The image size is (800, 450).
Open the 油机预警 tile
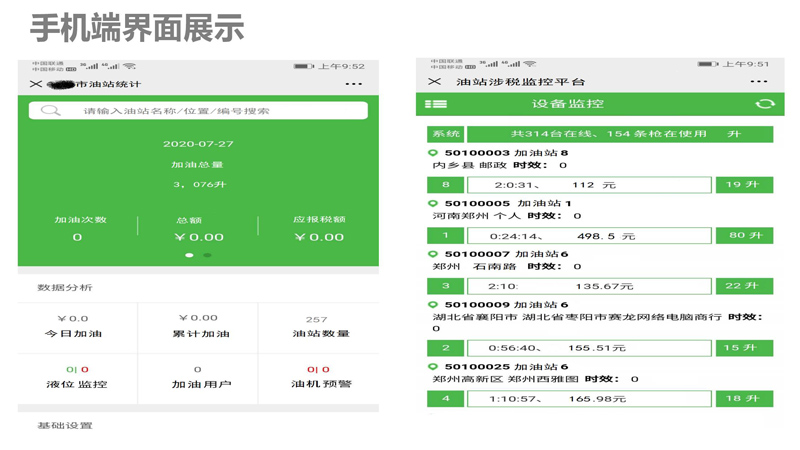(x=318, y=378)
